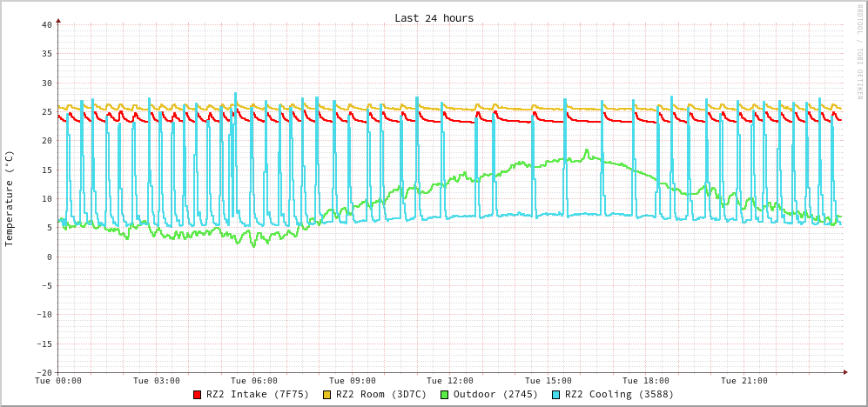Click the 'Tue 18:00' time label

[646, 381]
